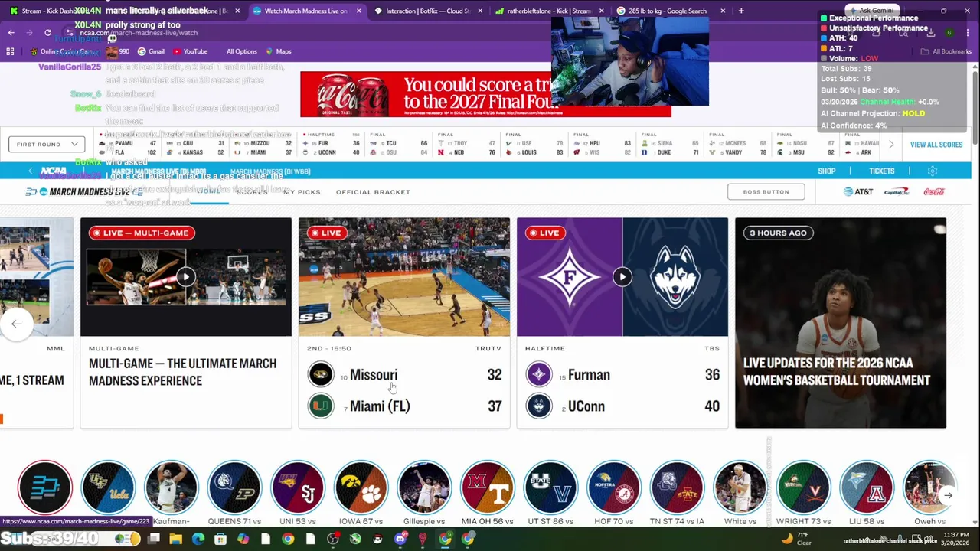Screen dimensions: 980x551
Task: Open Missouri vs Miami live video thumbnail
Action: tap(403, 277)
